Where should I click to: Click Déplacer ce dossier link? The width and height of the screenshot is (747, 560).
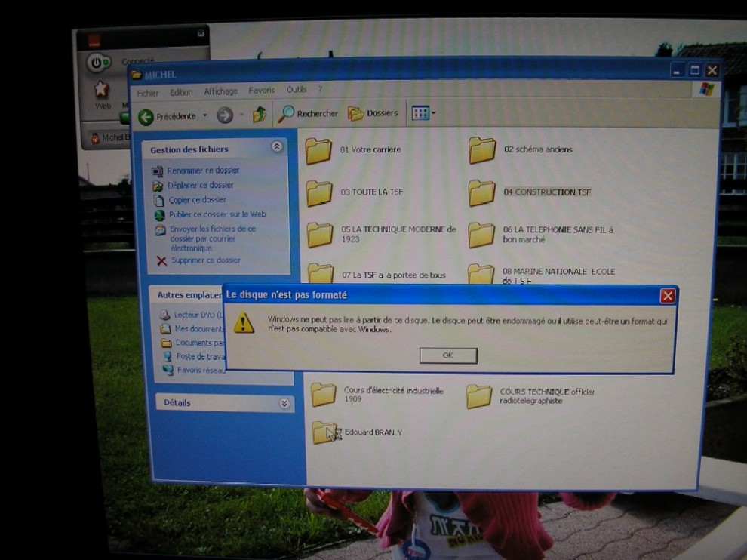point(201,185)
